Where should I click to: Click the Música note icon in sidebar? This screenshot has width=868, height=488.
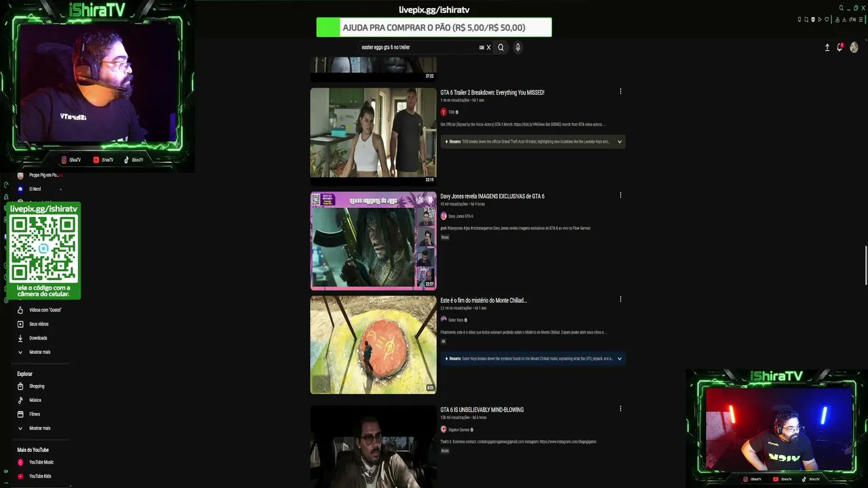tap(20, 400)
